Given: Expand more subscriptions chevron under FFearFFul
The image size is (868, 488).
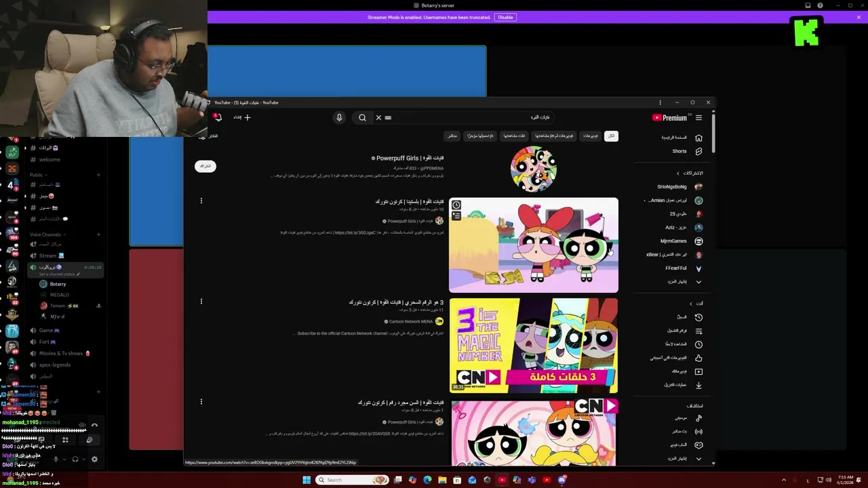Looking at the screenshot, I should (698, 281).
